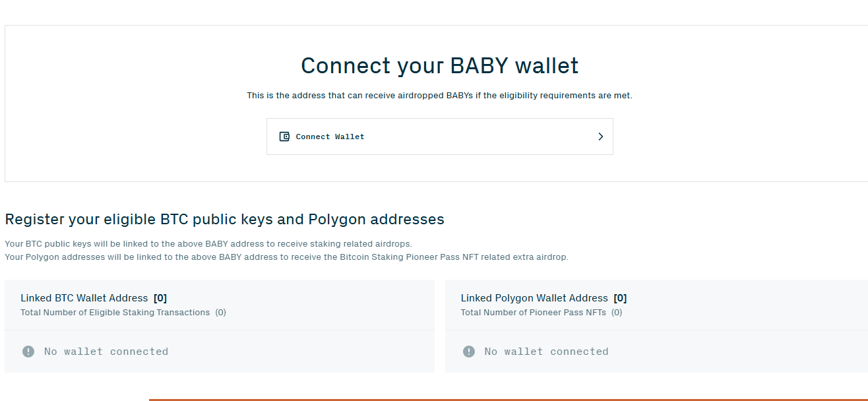The height and width of the screenshot is (401, 868).
Task: Click the BTC public keys staking description line
Action: coord(208,243)
